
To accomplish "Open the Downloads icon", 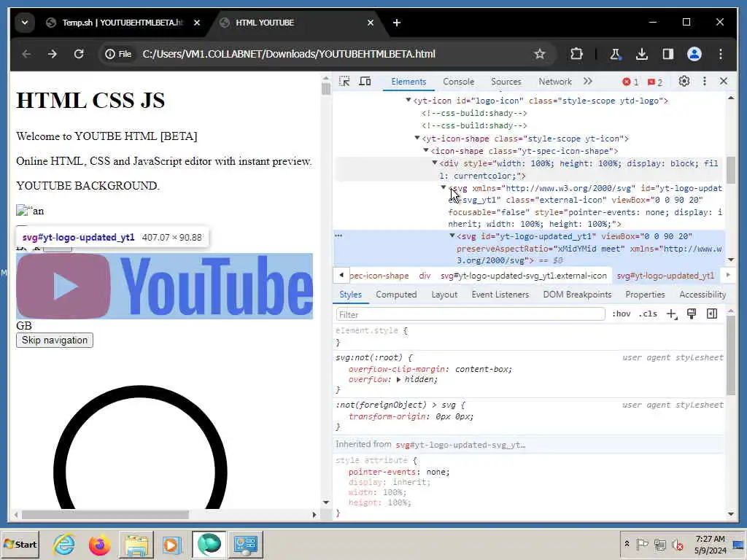I will click(x=642, y=54).
